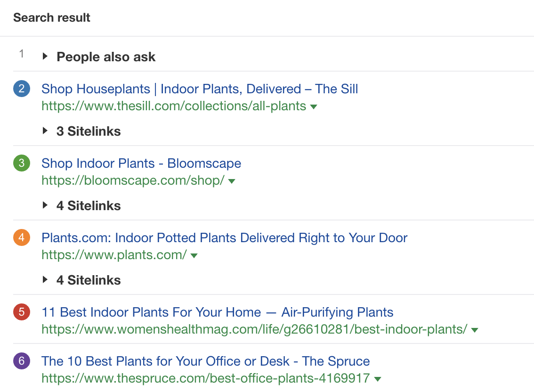This screenshot has width=534, height=392.
Task: Click the green position 3 badge
Action: (x=22, y=163)
